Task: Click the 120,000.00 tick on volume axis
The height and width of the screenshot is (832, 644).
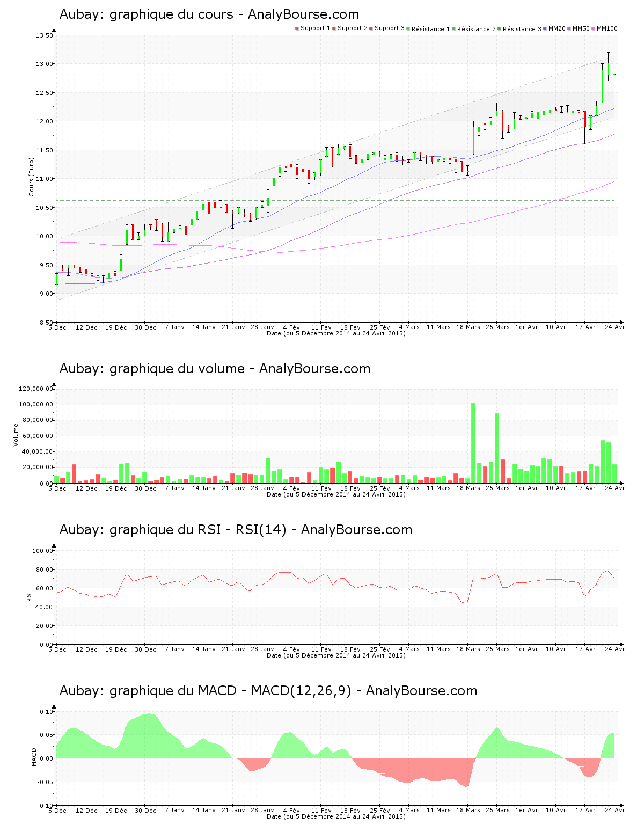Action: pyautogui.click(x=35, y=389)
